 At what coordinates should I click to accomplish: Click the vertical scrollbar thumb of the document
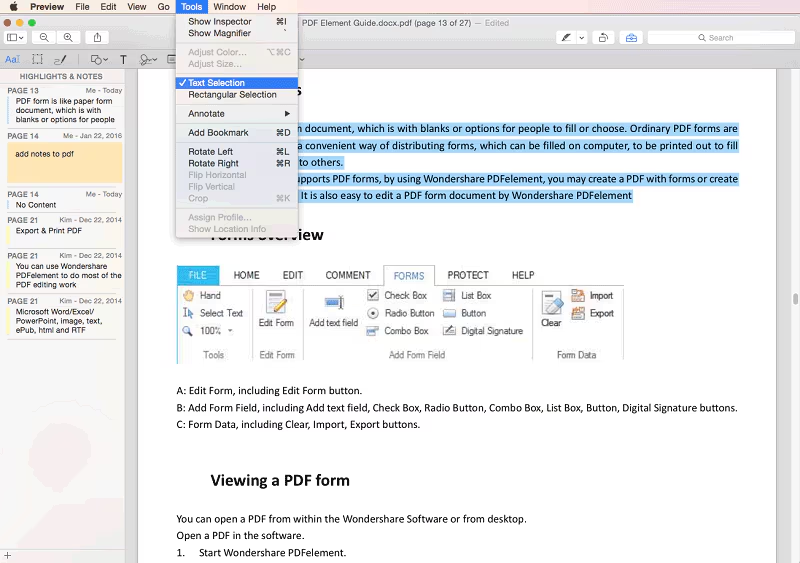click(x=795, y=299)
